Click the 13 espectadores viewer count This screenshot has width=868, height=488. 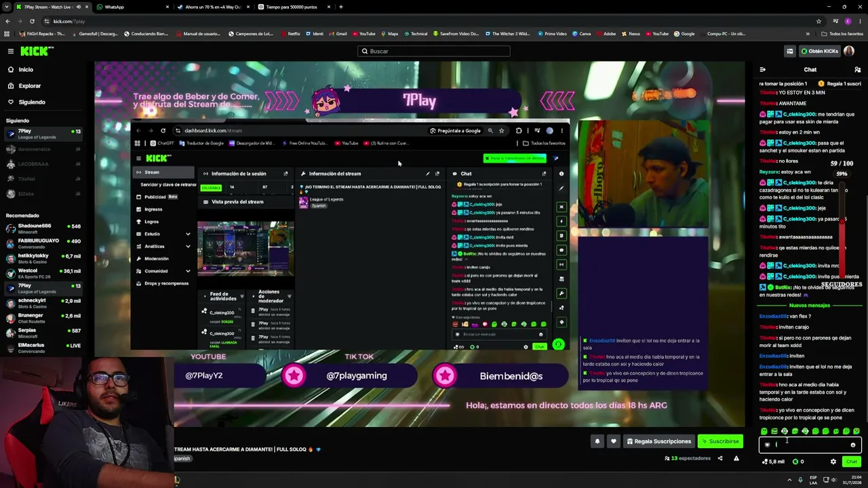(x=688, y=458)
